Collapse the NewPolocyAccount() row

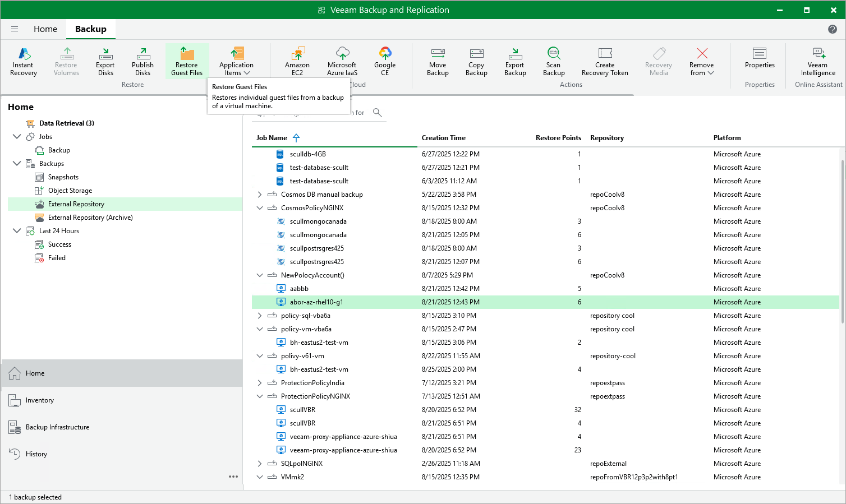[260, 275]
